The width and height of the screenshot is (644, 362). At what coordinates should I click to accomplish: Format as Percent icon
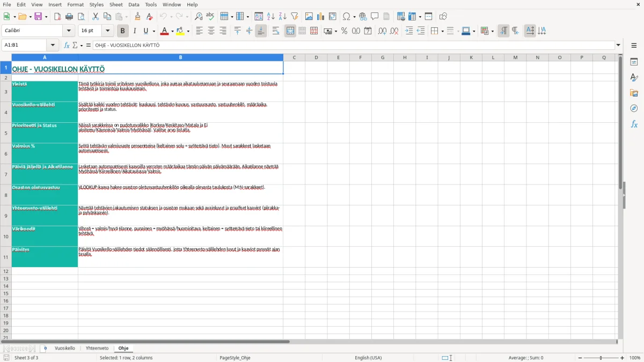(345, 31)
